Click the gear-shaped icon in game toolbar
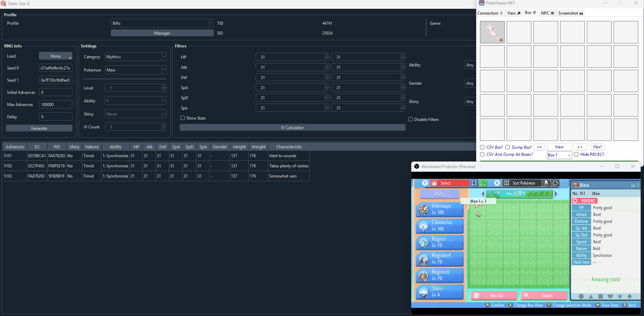The height and width of the screenshot is (316, 644). pos(555,183)
